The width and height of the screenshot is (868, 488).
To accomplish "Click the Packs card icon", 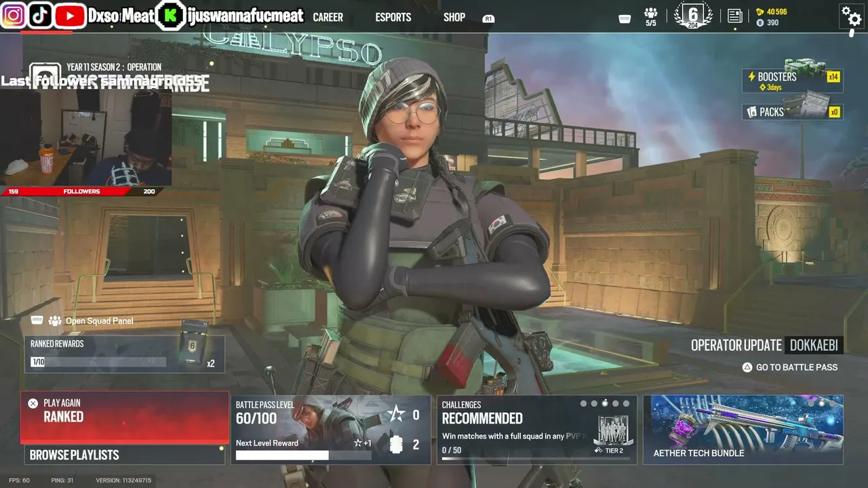I will (751, 112).
